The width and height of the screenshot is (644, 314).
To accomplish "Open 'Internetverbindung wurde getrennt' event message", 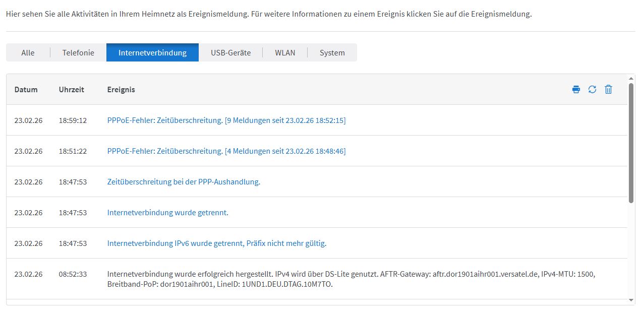I will pyautogui.click(x=167, y=213).
